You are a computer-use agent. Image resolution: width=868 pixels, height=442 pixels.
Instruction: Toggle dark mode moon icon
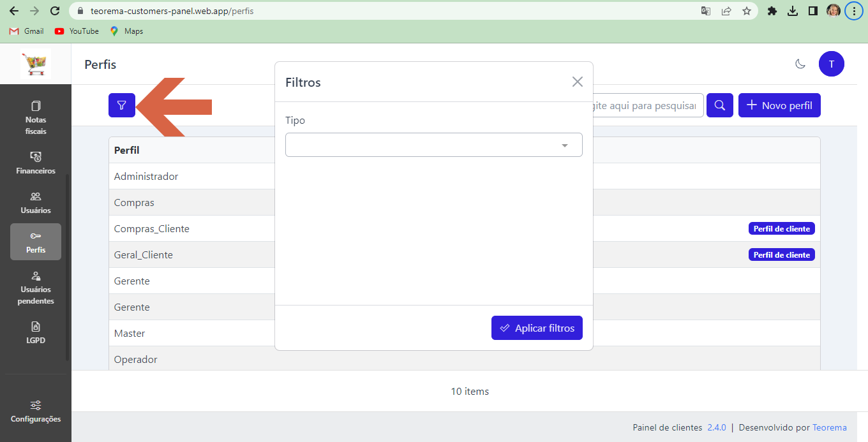point(800,64)
